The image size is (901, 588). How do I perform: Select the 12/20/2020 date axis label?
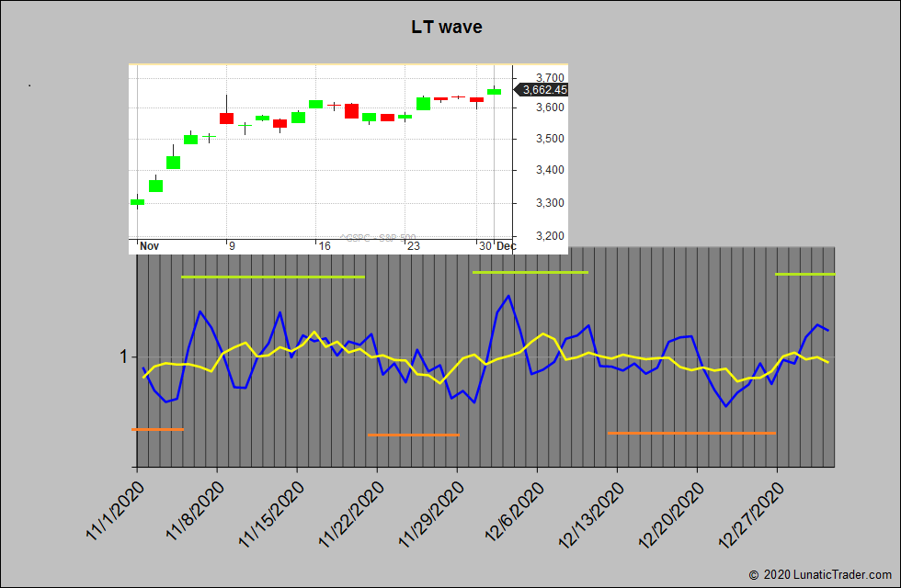tap(671, 512)
